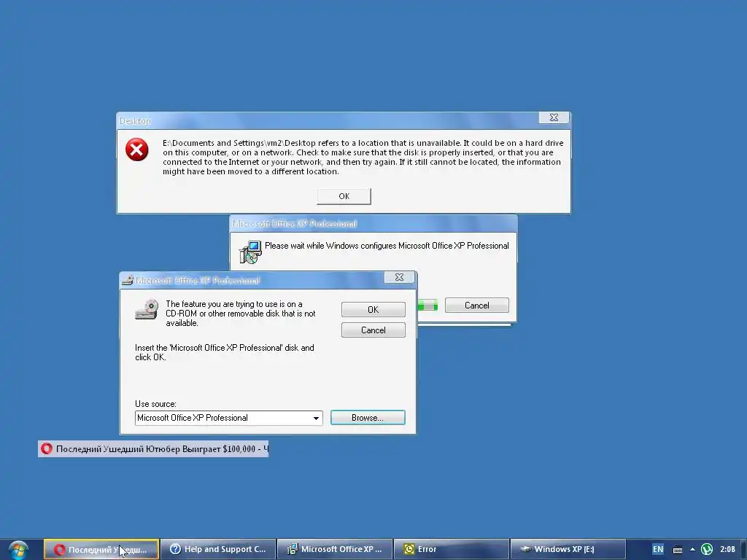
Task: Expand the Use source dropdown arrow
Action: click(x=316, y=418)
